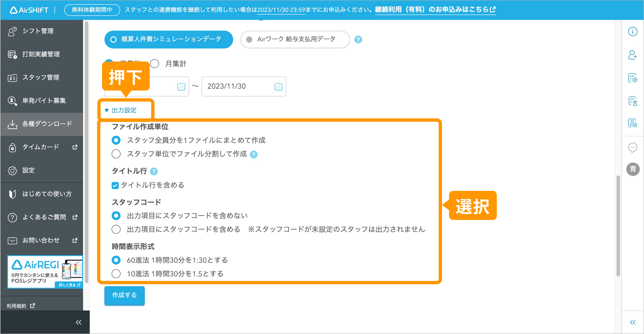Select 出力項目にスタッフコードを含めない
Screen dimensions: 644x334
pyautogui.click(x=116, y=216)
